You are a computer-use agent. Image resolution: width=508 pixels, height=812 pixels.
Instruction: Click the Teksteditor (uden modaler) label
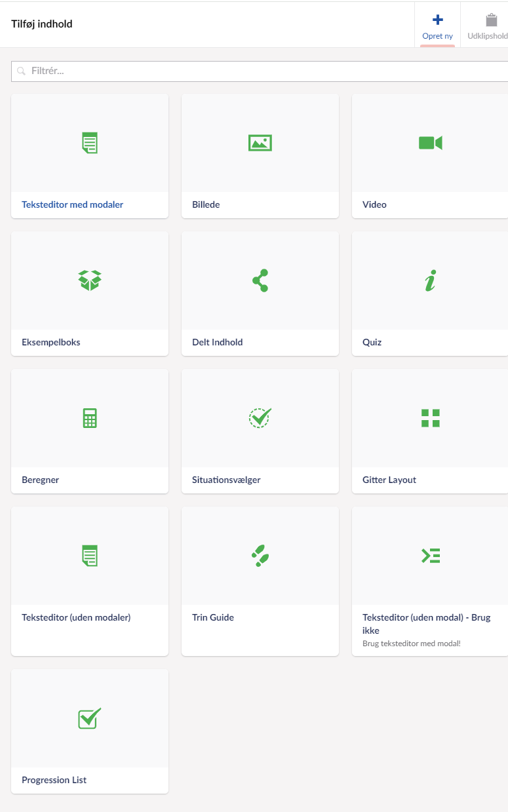(x=76, y=617)
